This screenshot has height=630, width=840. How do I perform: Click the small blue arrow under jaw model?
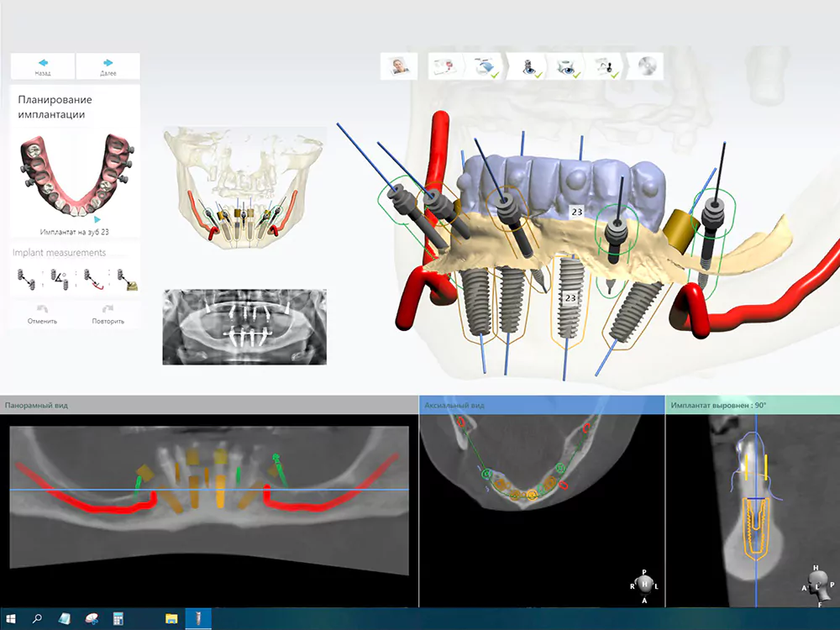pos(97,219)
